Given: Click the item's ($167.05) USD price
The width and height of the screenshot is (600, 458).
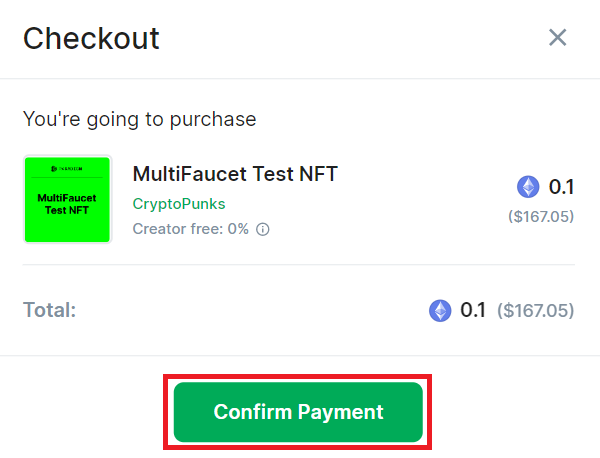Looking at the screenshot, I should click(541, 217).
